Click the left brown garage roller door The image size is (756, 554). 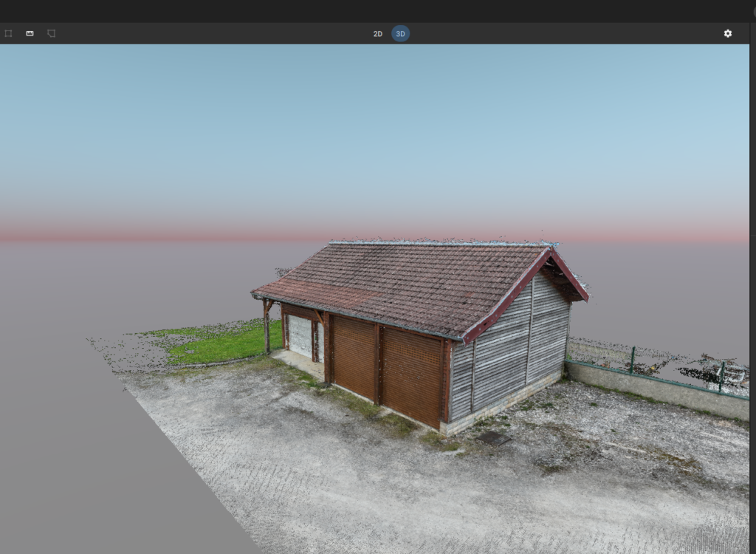354,356
